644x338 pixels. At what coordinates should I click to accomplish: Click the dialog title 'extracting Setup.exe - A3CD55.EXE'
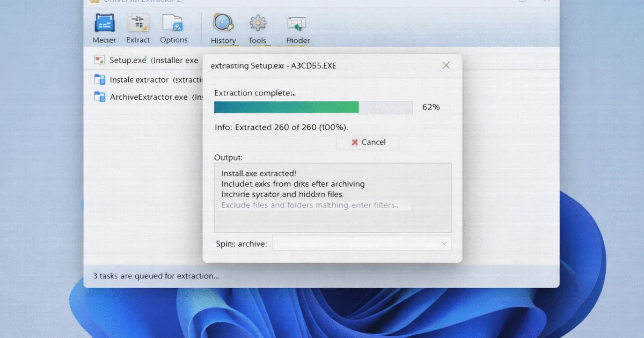point(273,65)
